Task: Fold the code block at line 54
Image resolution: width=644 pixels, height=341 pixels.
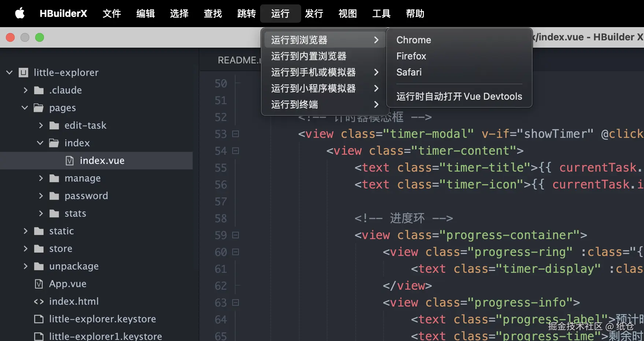Action: click(236, 151)
